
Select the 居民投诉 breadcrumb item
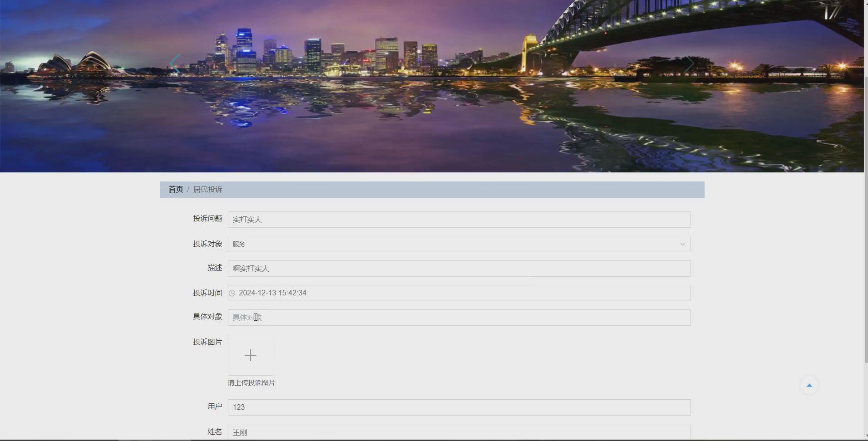pos(208,189)
